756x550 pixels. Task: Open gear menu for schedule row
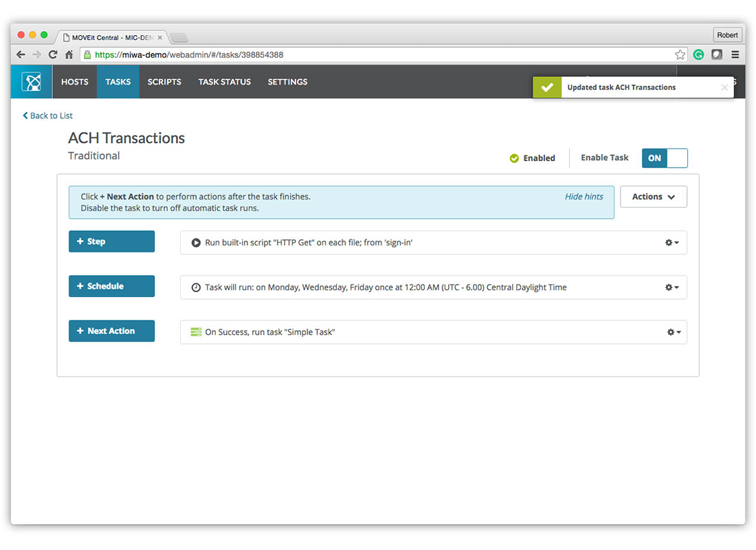click(x=671, y=287)
